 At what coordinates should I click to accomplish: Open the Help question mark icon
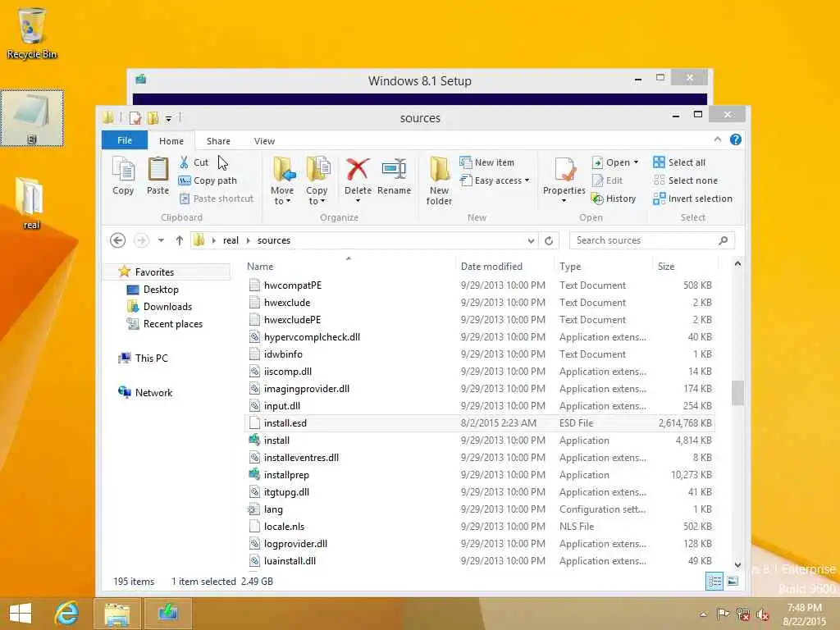(736, 139)
